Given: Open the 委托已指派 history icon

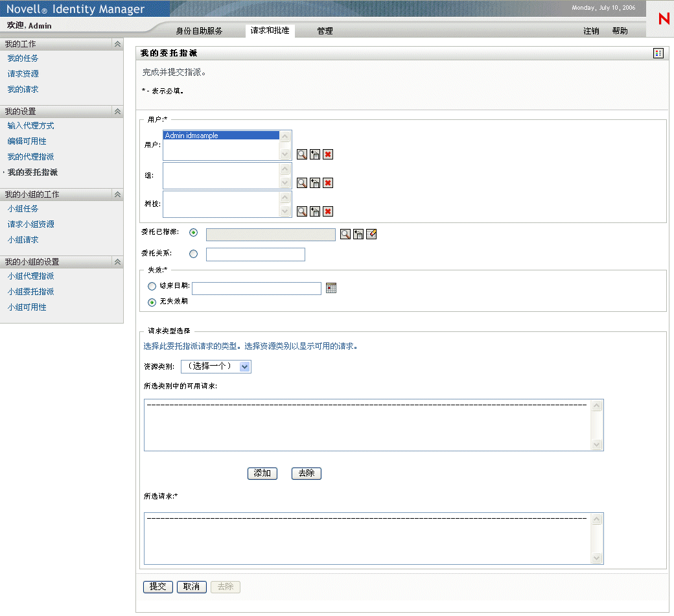Looking at the screenshot, I should pyautogui.click(x=358, y=234).
